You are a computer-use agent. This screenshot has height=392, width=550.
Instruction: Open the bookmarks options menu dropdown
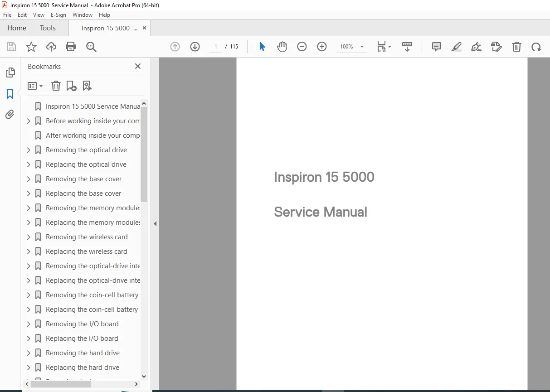coord(35,86)
